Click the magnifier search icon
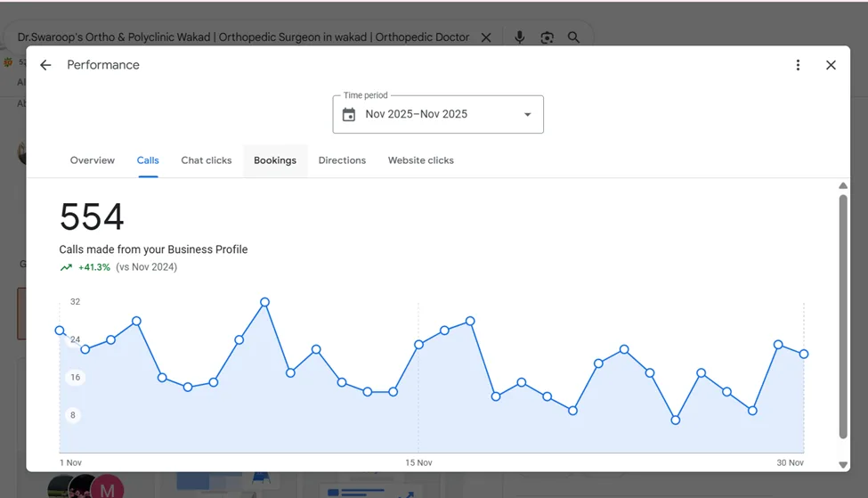Image resolution: width=868 pixels, height=498 pixels. pyautogui.click(x=573, y=37)
